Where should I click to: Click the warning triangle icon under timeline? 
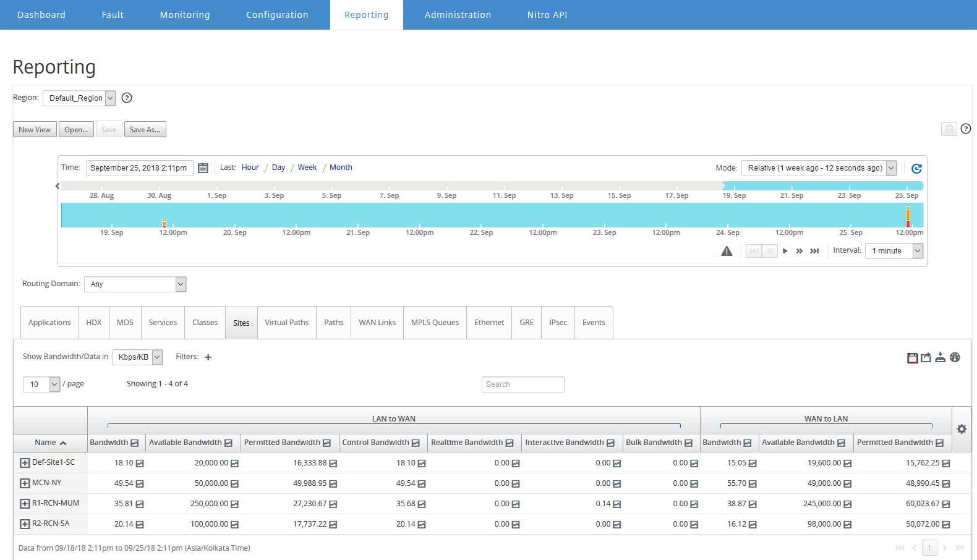tap(727, 251)
